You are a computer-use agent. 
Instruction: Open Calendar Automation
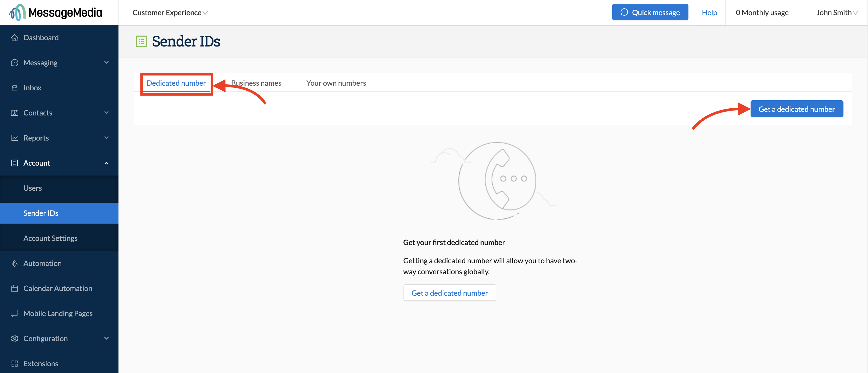59,288
